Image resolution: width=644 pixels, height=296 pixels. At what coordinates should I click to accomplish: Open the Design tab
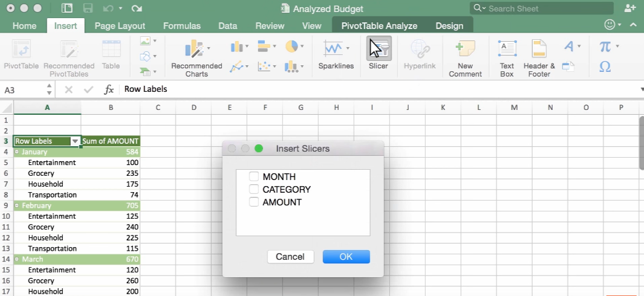tap(449, 26)
